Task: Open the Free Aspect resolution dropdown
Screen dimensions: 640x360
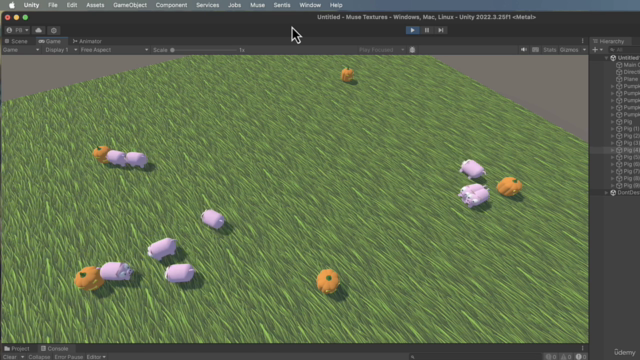Action: [114, 50]
